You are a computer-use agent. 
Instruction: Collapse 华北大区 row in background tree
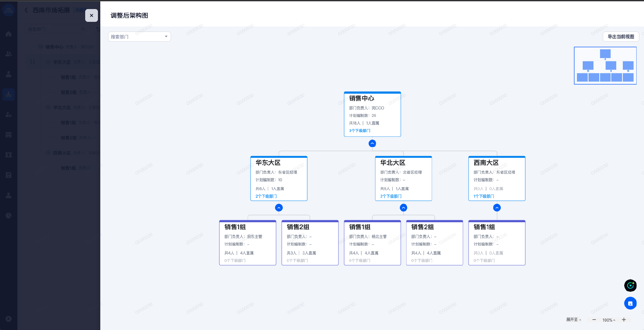(x=48, y=107)
